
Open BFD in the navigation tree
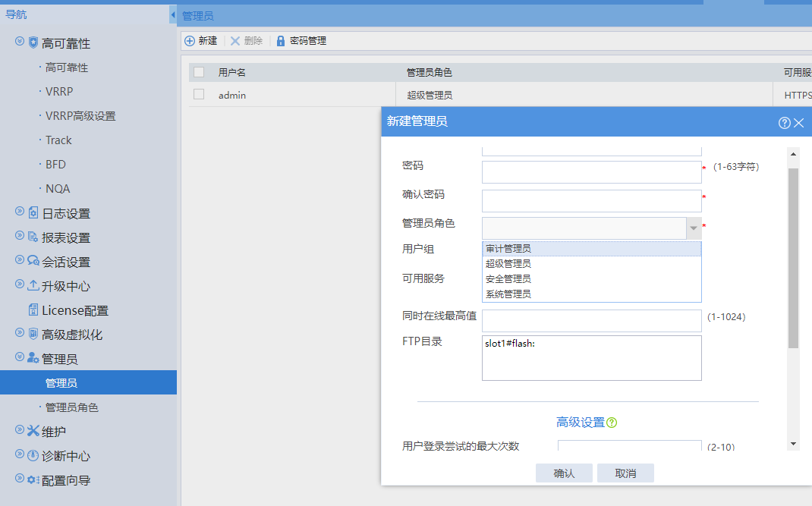tap(55, 165)
